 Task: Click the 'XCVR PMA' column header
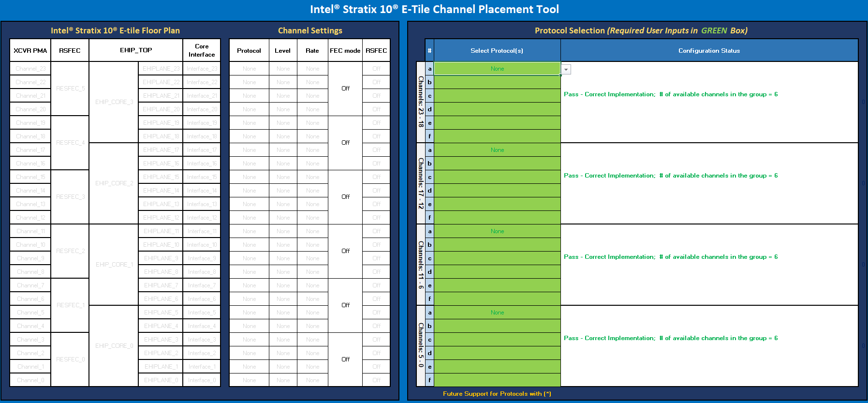pos(30,50)
